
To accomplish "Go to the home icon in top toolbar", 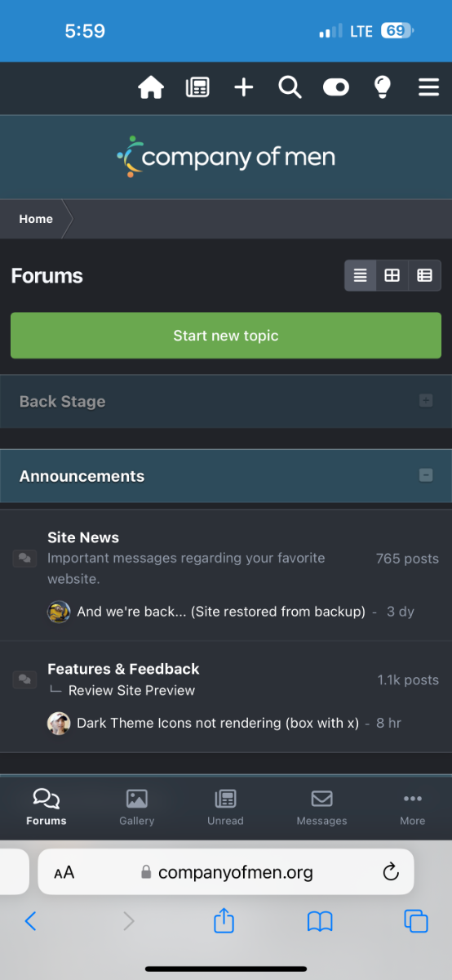I will (x=151, y=87).
